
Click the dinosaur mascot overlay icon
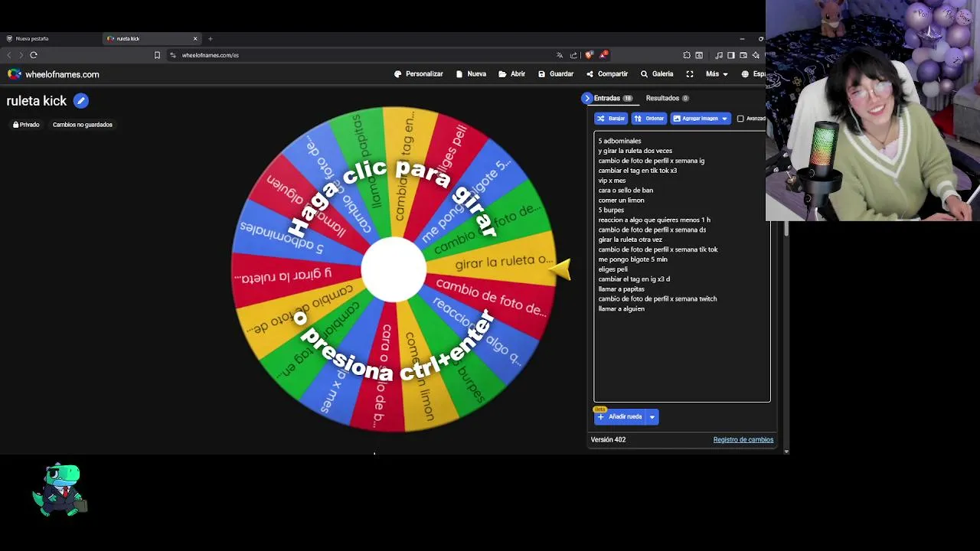60,490
